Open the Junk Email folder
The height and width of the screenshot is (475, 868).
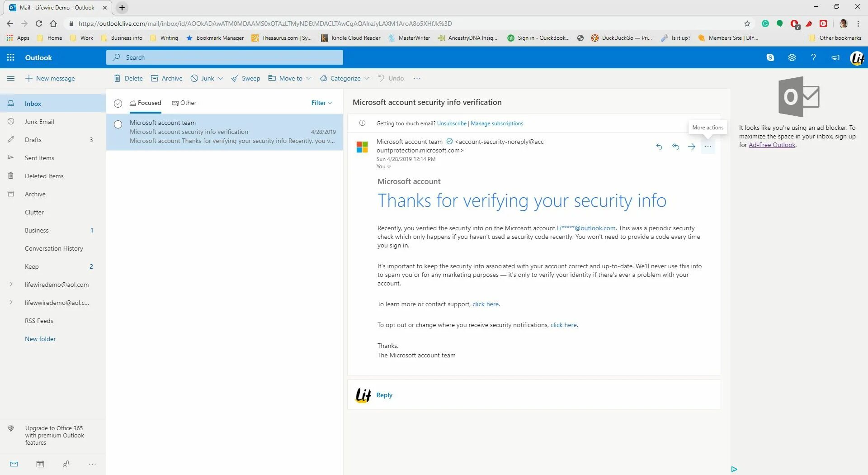(x=53, y=121)
